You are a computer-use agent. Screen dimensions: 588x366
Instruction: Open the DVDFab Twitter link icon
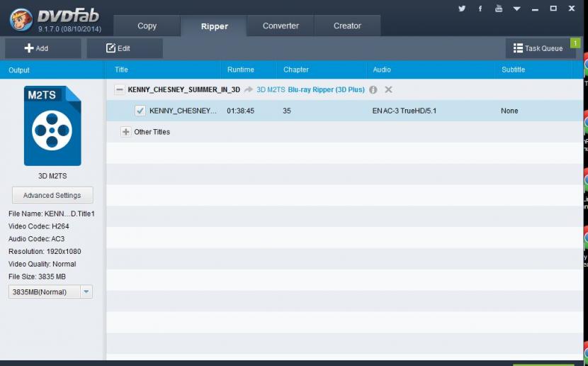462,9
